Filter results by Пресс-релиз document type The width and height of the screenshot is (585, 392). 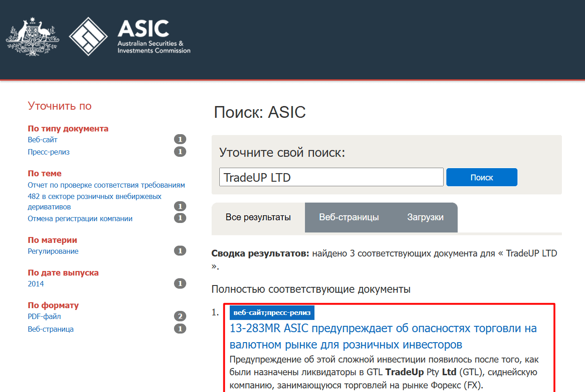point(48,152)
